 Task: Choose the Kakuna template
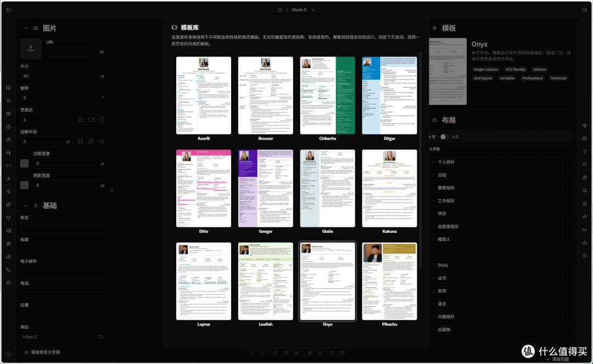389,188
